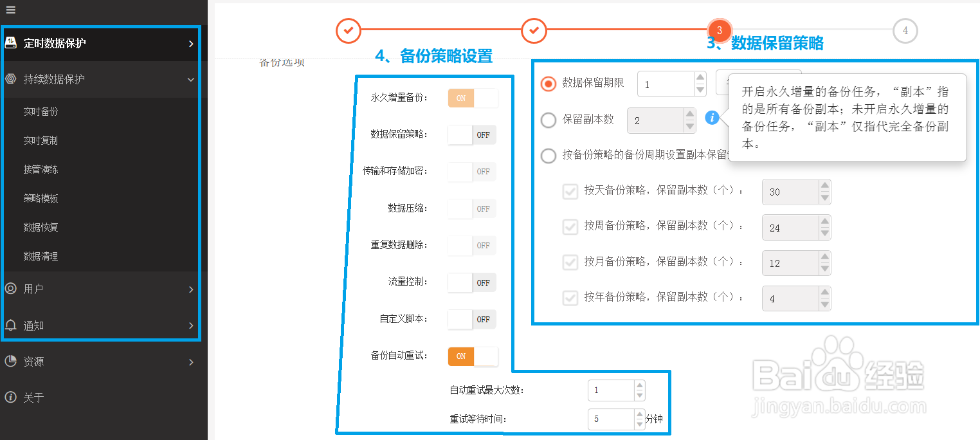This screenshot has width=980, height=440.
Task: Select 数据保留期限 radio button
Action: 549,84
